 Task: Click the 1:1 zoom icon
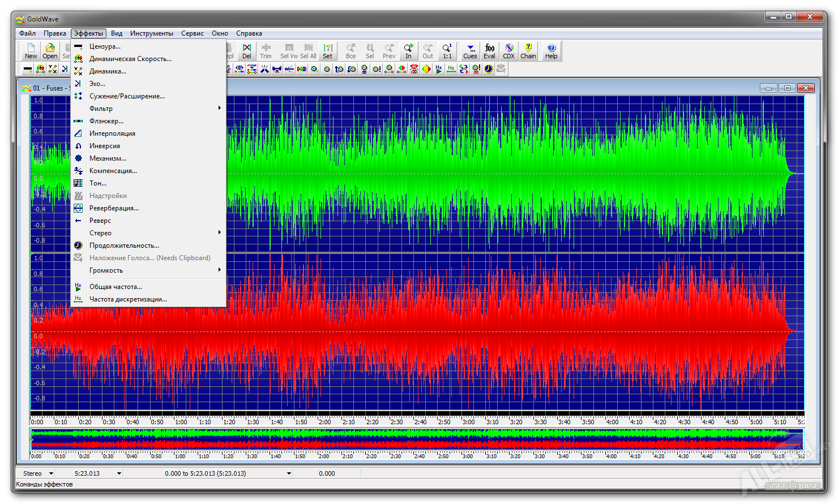pyautogui.click(x=447, y=50)
